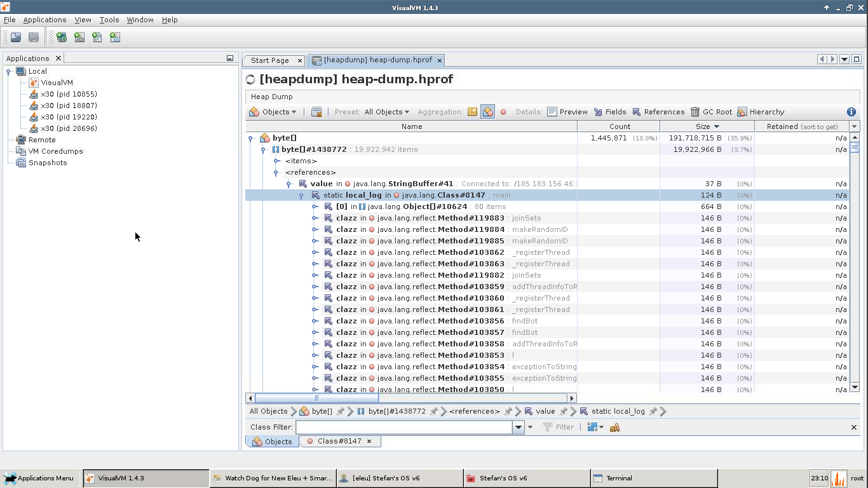Viewport: 868px width, 488px height.
Task: Sort the table by Count column
Action: [x=620, y=126]
